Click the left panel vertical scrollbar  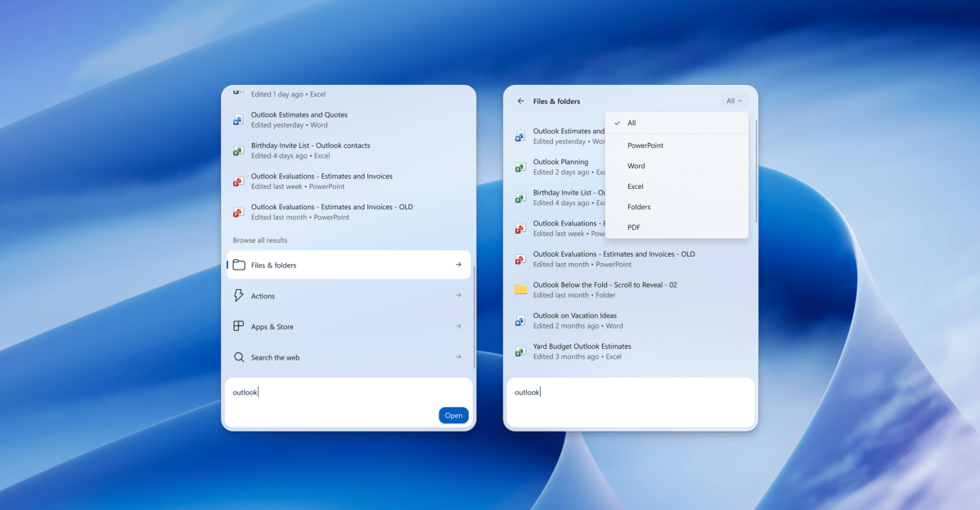(474, 317)
